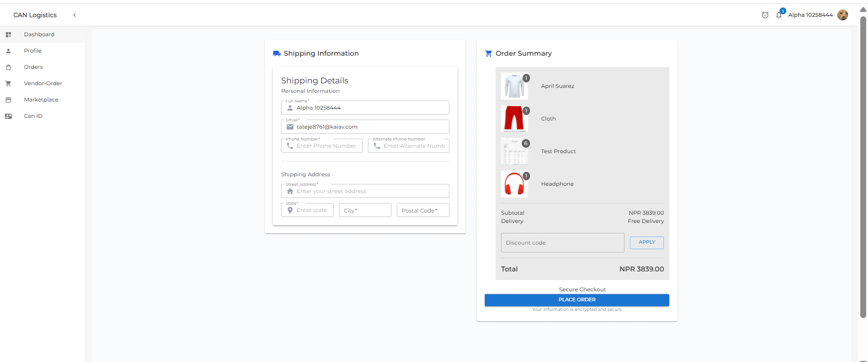Click the phone icon in Phone Number field
Image resolution: width=868 pixels, height=362 pixels.
290,146
